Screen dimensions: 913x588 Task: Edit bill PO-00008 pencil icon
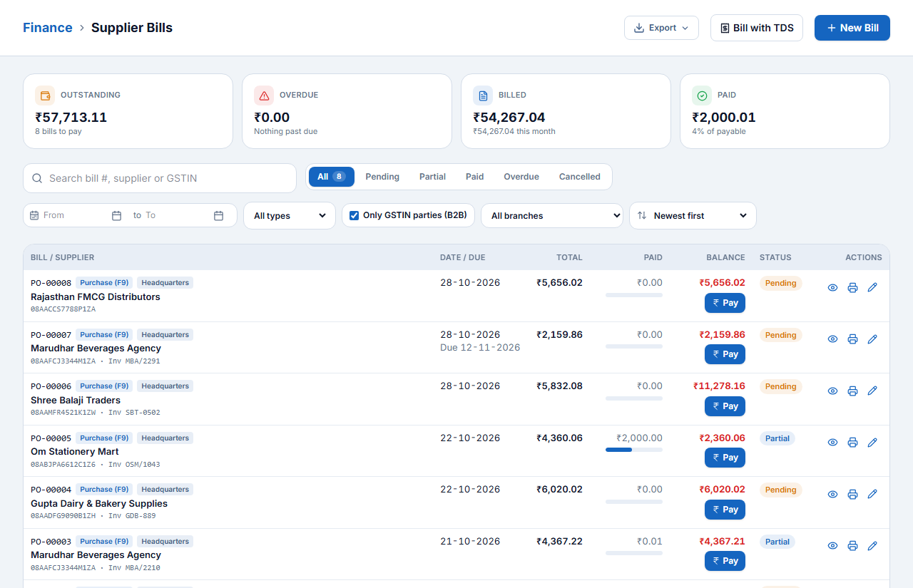872,287
